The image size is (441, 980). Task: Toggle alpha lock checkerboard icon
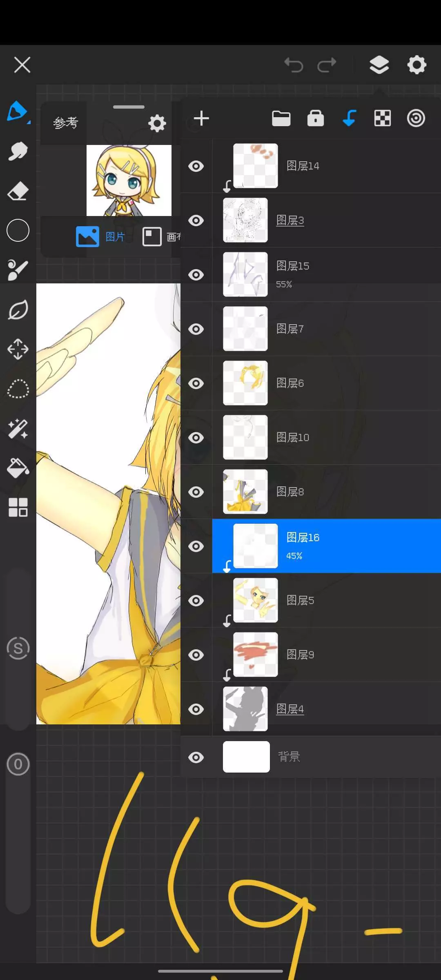[x=383, y=118]
